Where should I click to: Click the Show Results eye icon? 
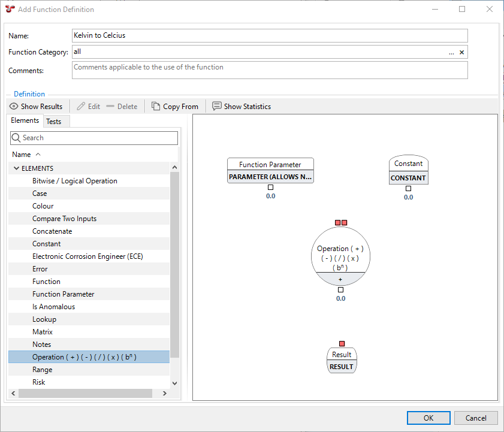click(x=14, y=107)
